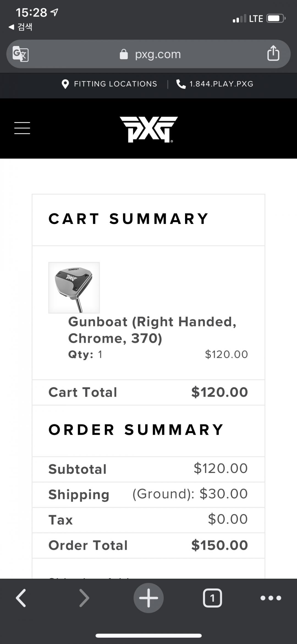
Task: Tap the Gunboat product name
Action: coord(152,330)
